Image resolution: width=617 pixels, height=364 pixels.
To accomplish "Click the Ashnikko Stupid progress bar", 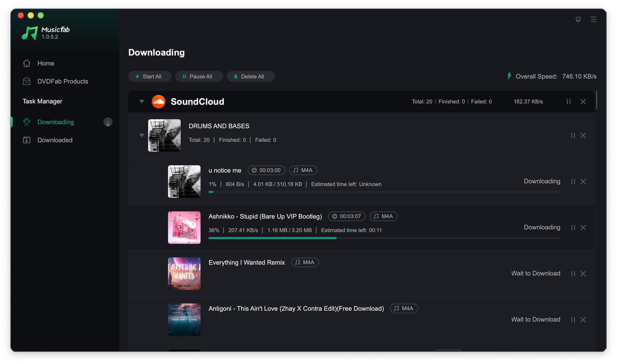I will 385,238.
